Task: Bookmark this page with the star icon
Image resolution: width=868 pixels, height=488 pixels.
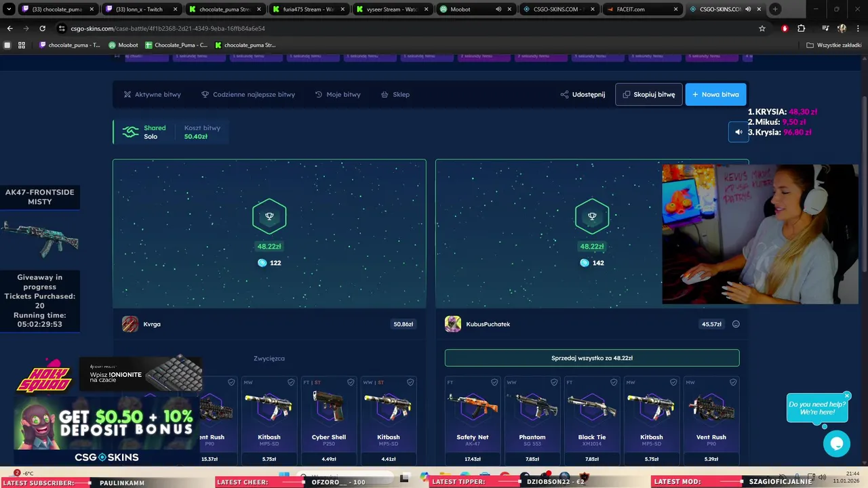Action: point(762,28)
